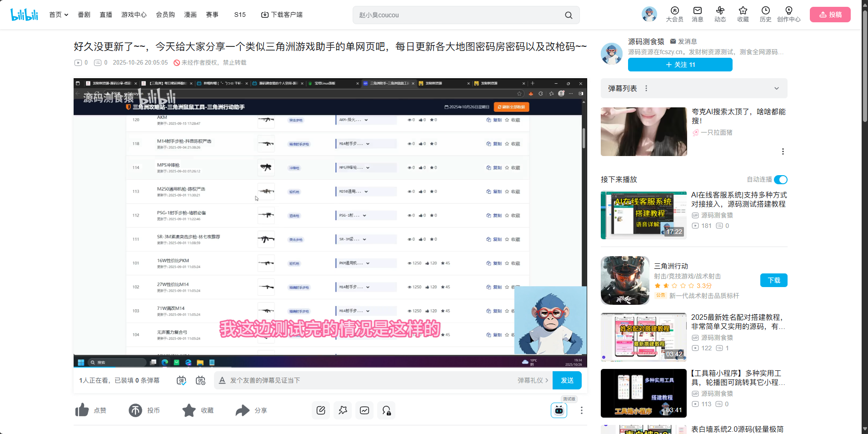This screenshot has height=434, width=868.
Task: Open 游戏中心 in the top navigation
Action: (x=134, y=15)
